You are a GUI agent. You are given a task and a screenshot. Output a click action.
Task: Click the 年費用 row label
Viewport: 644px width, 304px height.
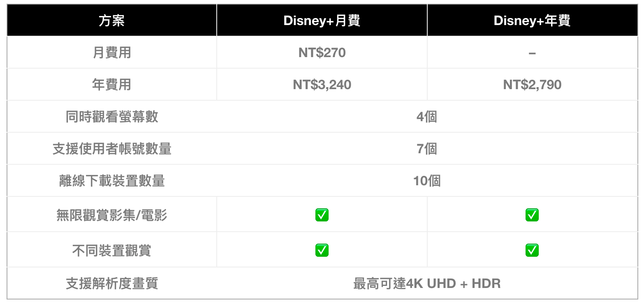coord(112,85)
